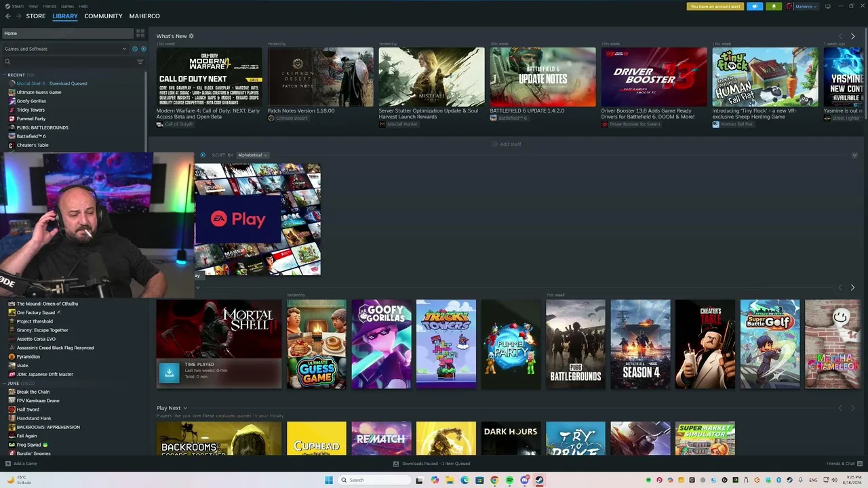Select Goofy Gorillas in the sidebar
This screenshot has height=488, width=868.
pyautogui.click(x=31, y=101)
